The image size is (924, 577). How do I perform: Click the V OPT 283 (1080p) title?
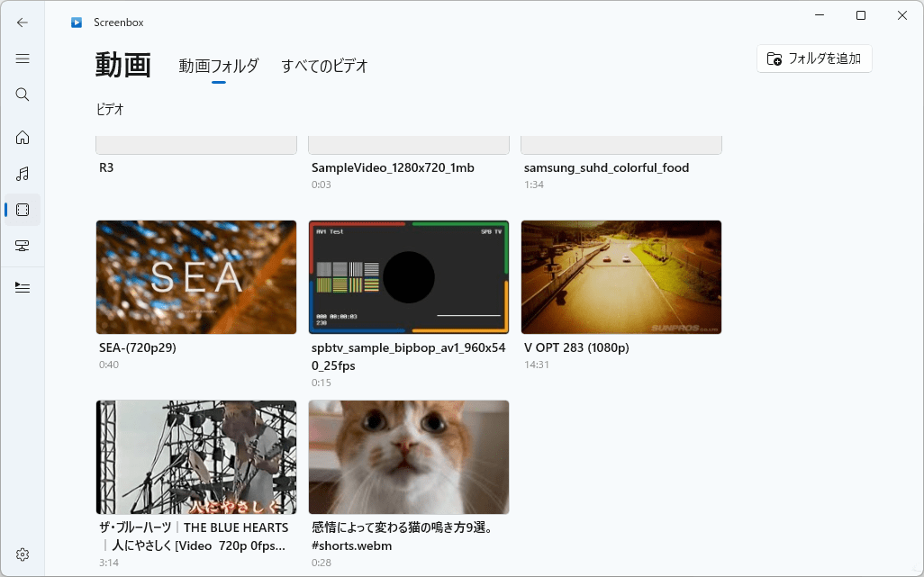577,348
